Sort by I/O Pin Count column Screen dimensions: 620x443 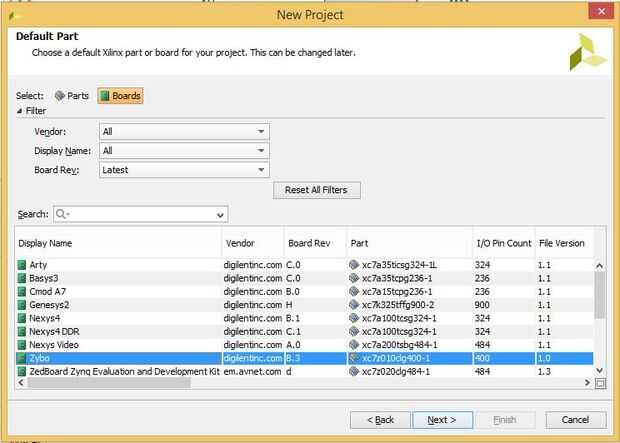[x=504, y=243]
